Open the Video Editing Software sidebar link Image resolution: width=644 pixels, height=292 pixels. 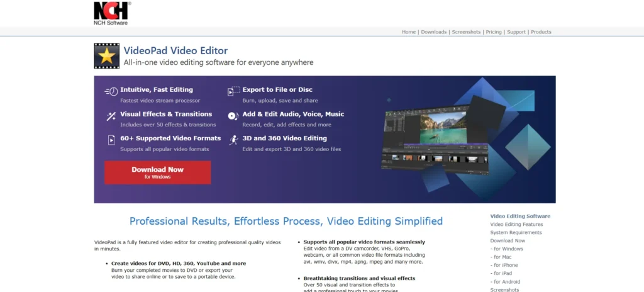point(520,216)
